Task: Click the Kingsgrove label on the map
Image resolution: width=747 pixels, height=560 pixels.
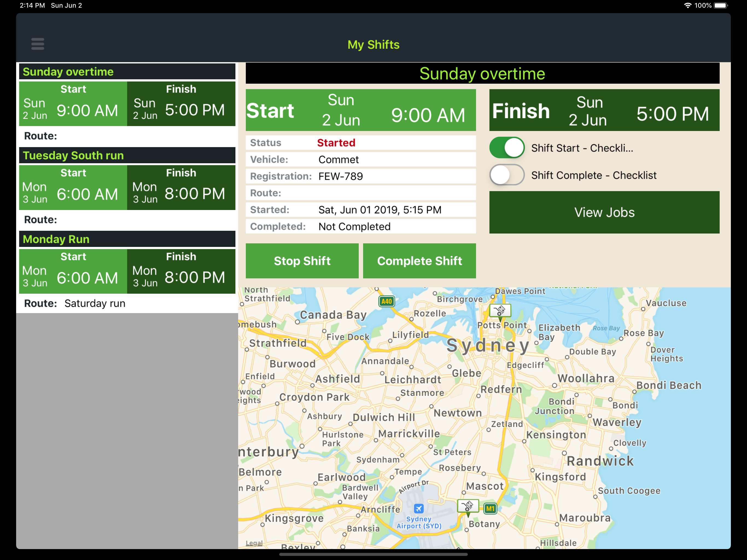Action: click(x=294, y=518)
